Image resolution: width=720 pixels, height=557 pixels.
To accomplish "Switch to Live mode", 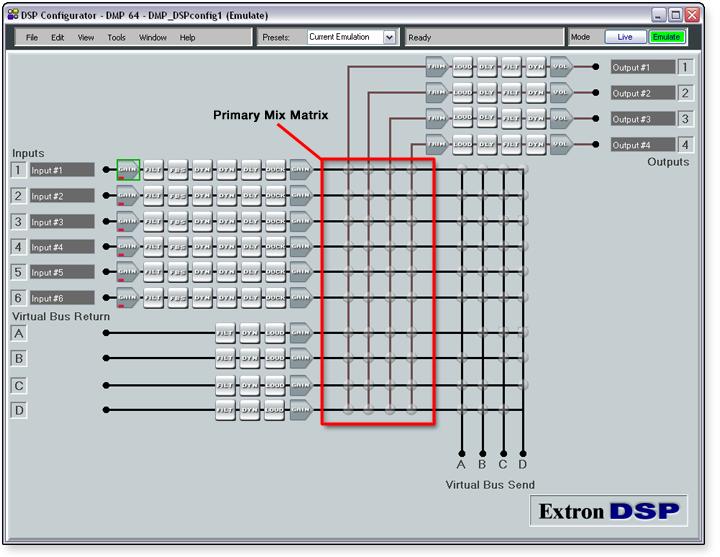I will click(x=625, y=37).
